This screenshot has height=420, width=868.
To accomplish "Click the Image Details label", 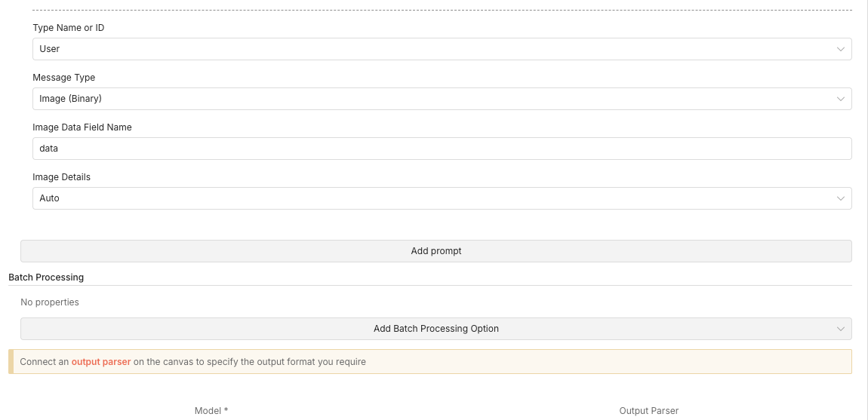I will pyautogui.click(x=61, y=177).
